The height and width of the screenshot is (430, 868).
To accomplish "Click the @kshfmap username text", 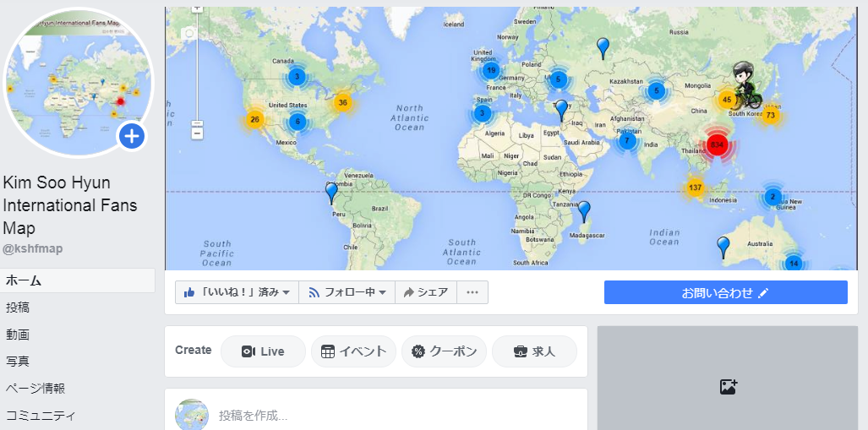I will (33, 249).
